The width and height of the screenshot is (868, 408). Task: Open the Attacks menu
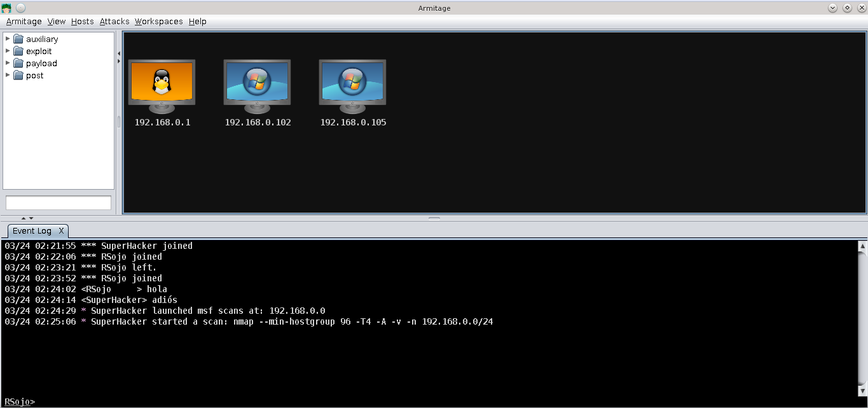click(x=114, y=21)
